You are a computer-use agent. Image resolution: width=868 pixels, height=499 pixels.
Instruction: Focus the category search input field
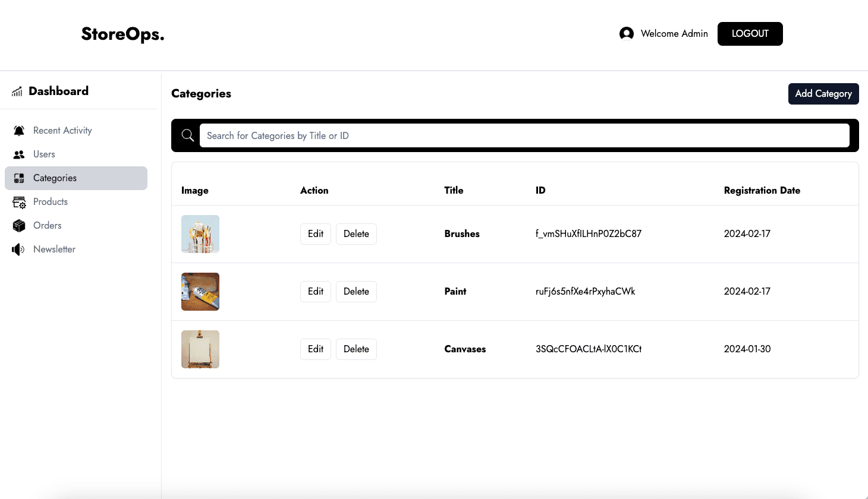coord(524,135)
